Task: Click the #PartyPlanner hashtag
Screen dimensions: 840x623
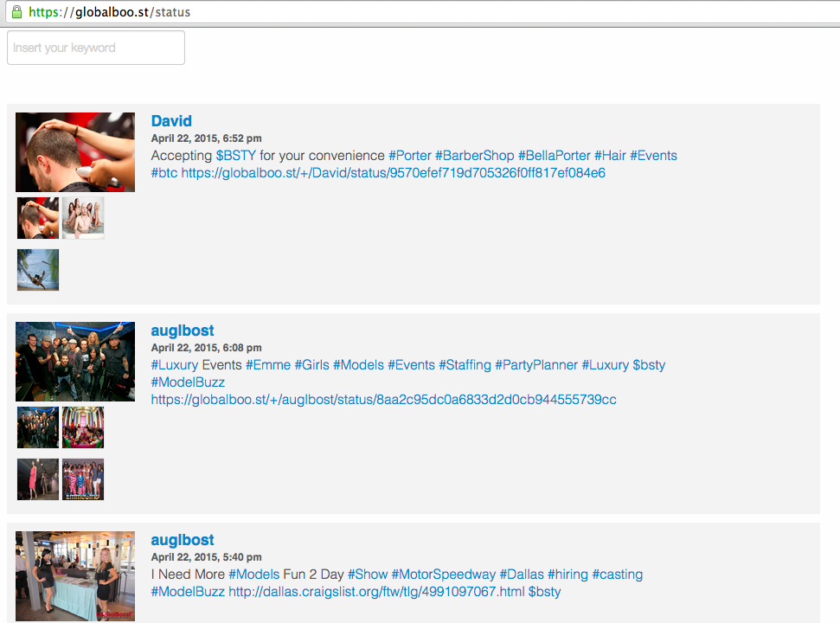Action: tap(536, 365)
